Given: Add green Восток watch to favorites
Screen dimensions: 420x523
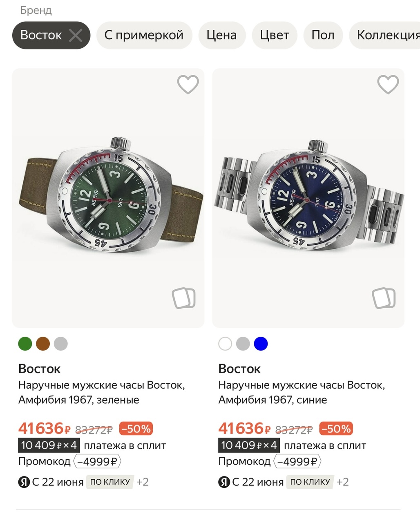Looking at the screenshot, I should [188, 85].
